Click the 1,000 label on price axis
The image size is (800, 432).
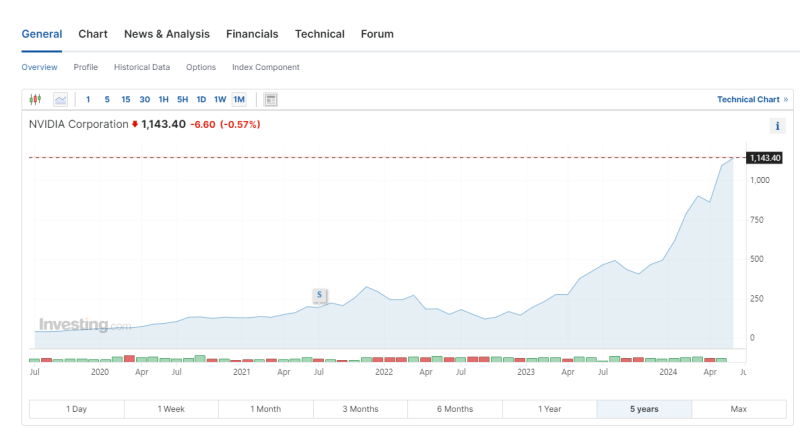(760, 180)
